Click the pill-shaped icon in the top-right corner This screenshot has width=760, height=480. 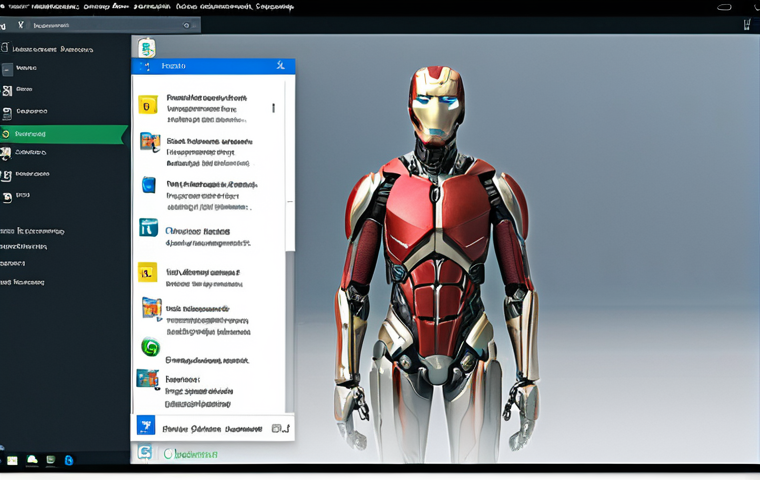tap(724, 7)
